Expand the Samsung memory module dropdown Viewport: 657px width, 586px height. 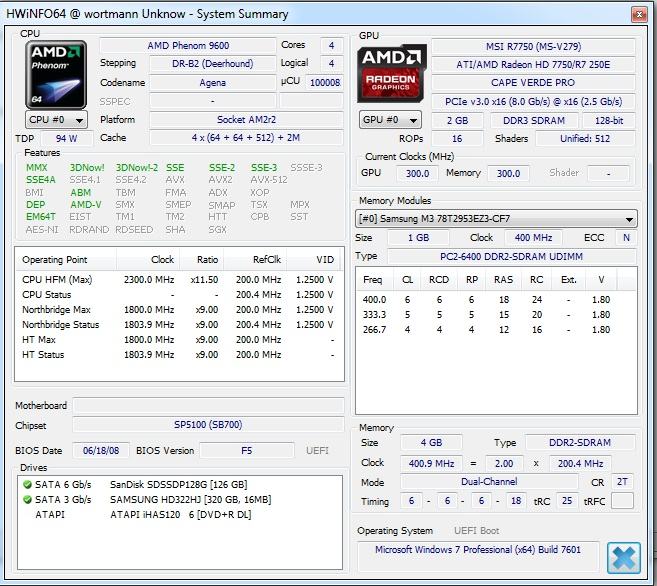(x=496, y=219)
